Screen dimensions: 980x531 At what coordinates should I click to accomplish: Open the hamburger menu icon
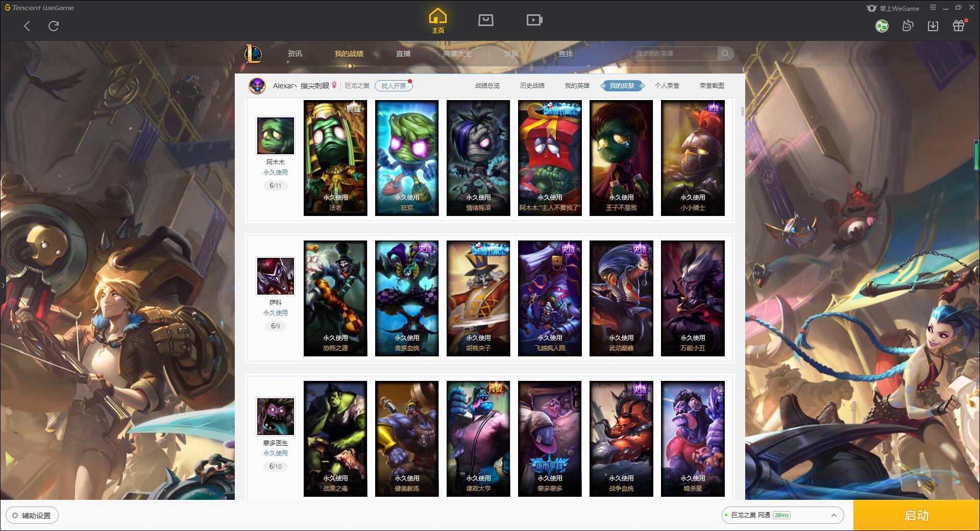(933, 8)
